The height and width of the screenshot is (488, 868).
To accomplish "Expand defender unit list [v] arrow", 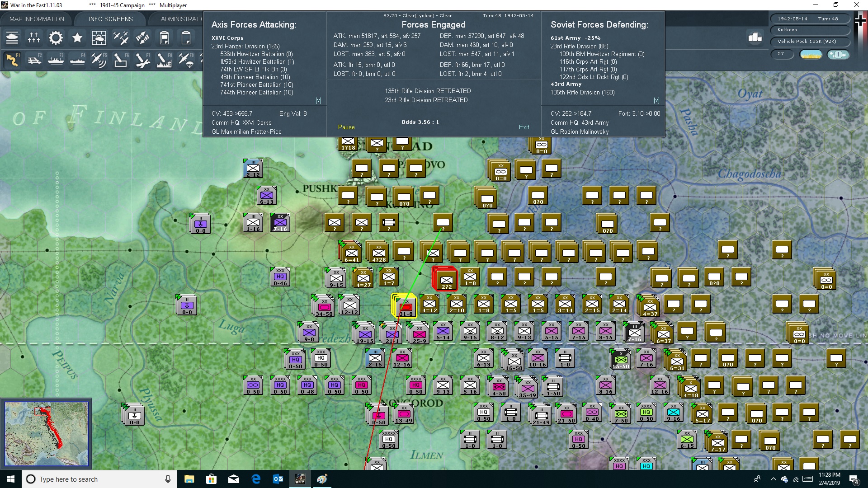I will 656,100.
